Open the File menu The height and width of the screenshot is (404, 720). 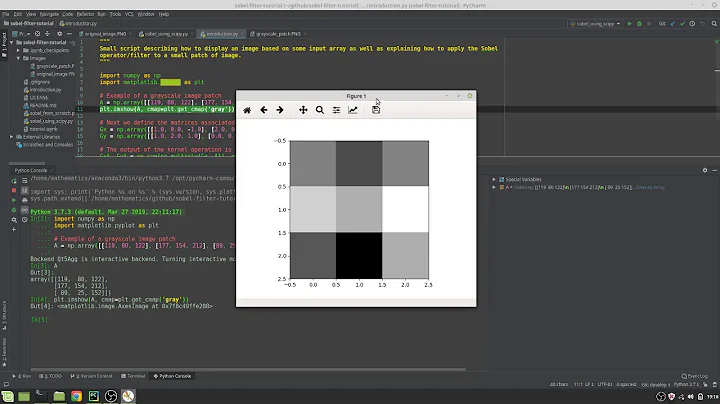pyautogui.click(x=6, y=14)
